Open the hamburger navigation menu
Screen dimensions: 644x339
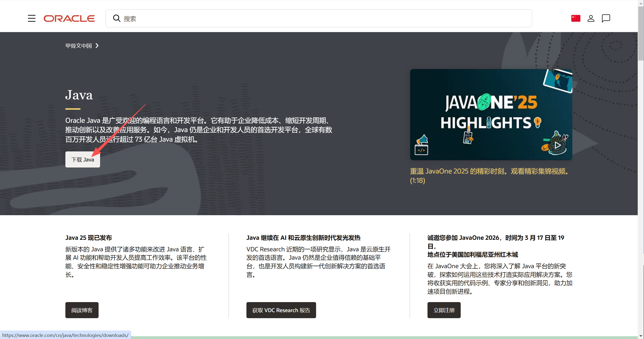(31, 18)
